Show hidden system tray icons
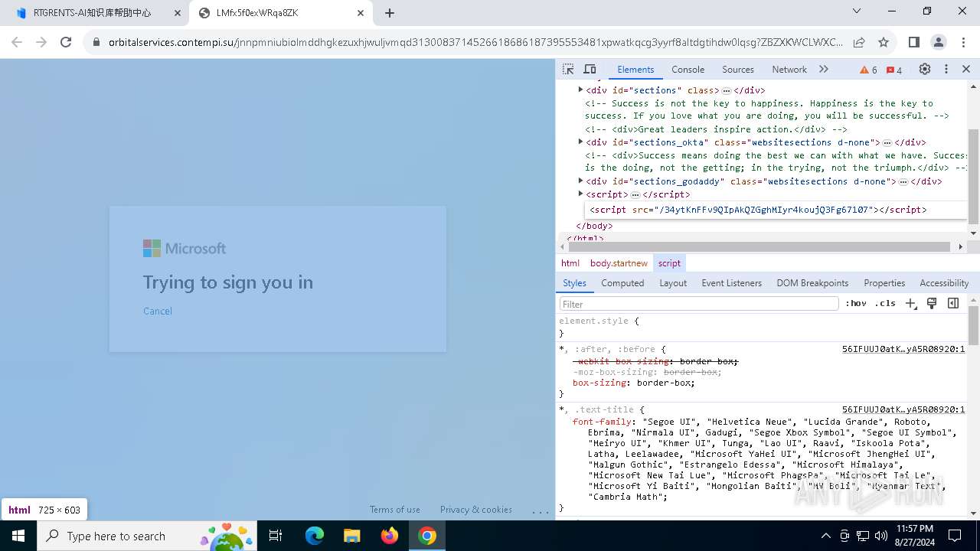The image size is (980, 551). [x=825, y=536]
